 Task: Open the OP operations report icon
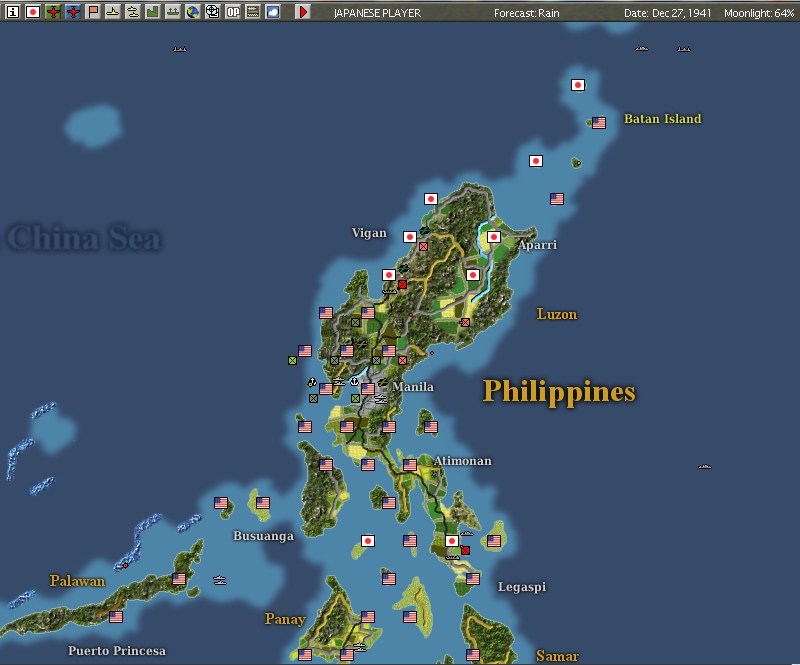[x=233, y=12]
